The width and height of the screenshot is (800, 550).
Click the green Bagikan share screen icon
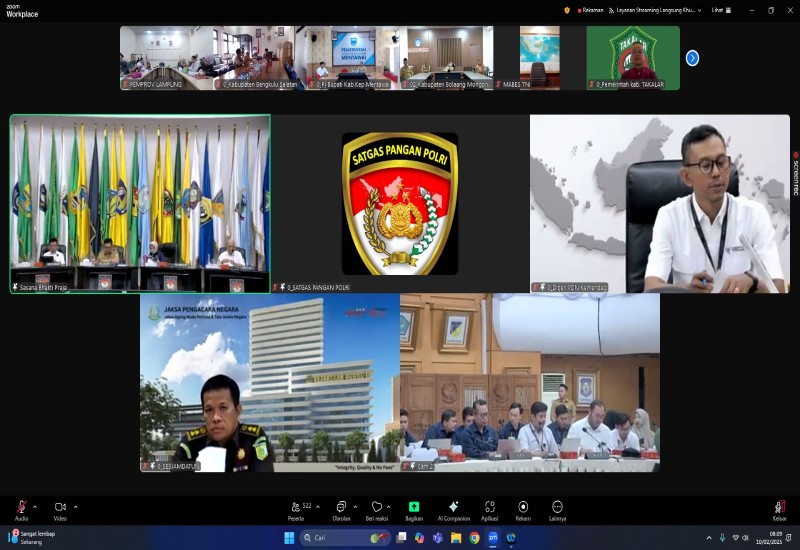(x=414, y=508)
